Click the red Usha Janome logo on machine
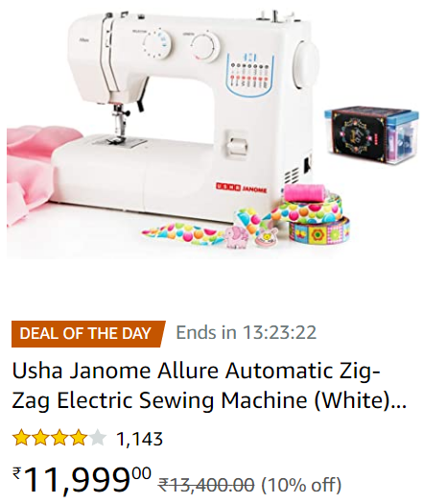 pos(242,187)
